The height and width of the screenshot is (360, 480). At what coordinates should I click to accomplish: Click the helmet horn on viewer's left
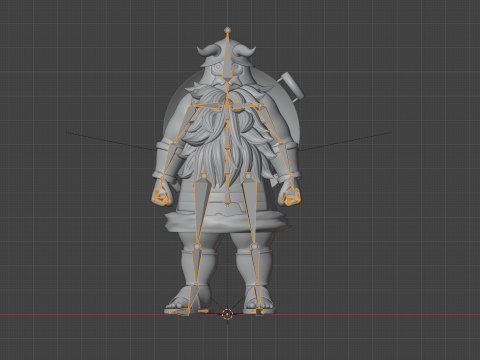pos(205,51)
